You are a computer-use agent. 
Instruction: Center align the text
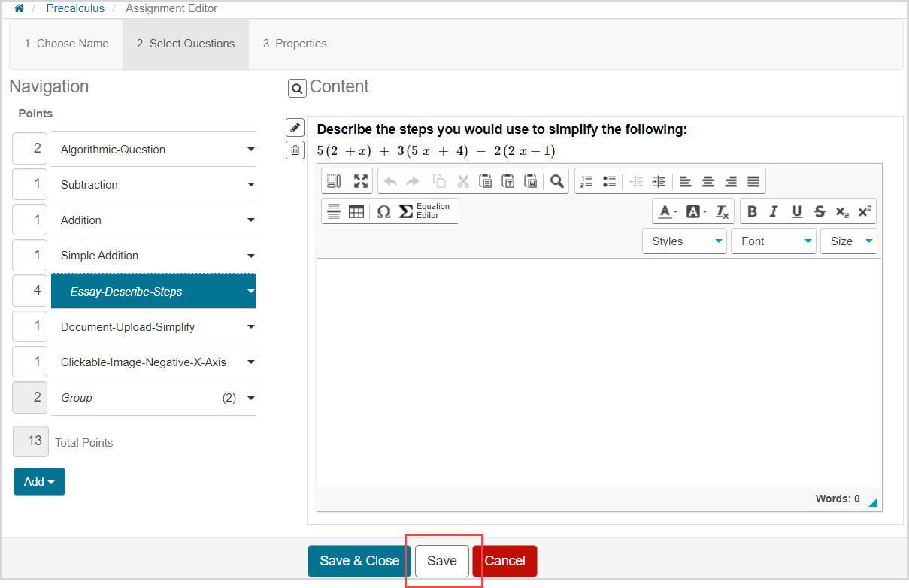(x=708, y=181)
